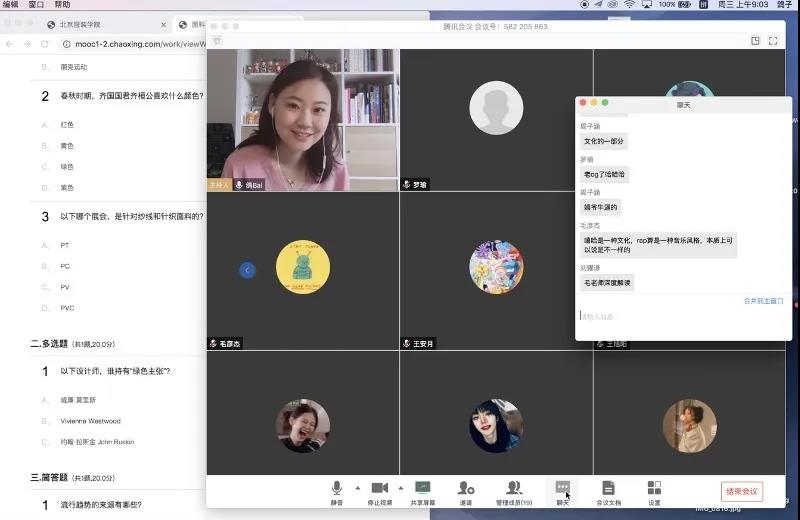Open 管理成员(10) members icon

click(514, 488)
